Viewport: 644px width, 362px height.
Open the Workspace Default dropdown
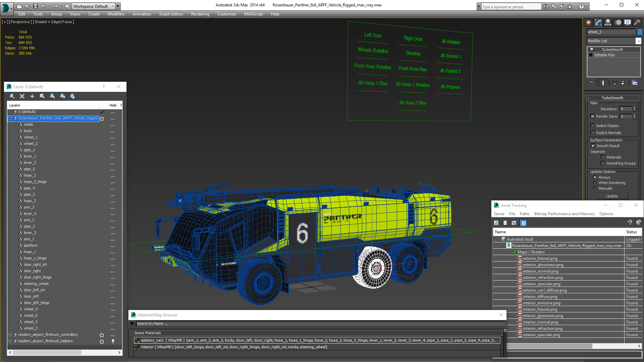pyautogui.click(x=94, y=6)
